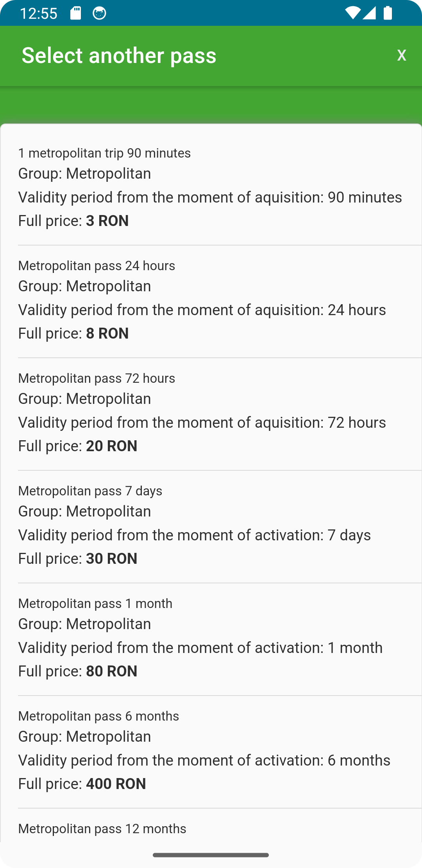Screen dimensions: 422x868
Task: Tap the battery icon in status bar
Action: [x=388, y=13]
